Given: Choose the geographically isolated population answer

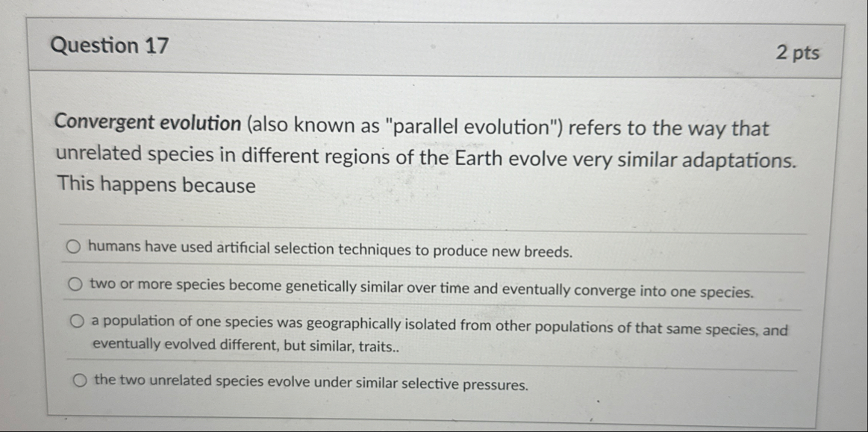Looking at the screenshot, I should pyautogui.click(x=75, y=319).
